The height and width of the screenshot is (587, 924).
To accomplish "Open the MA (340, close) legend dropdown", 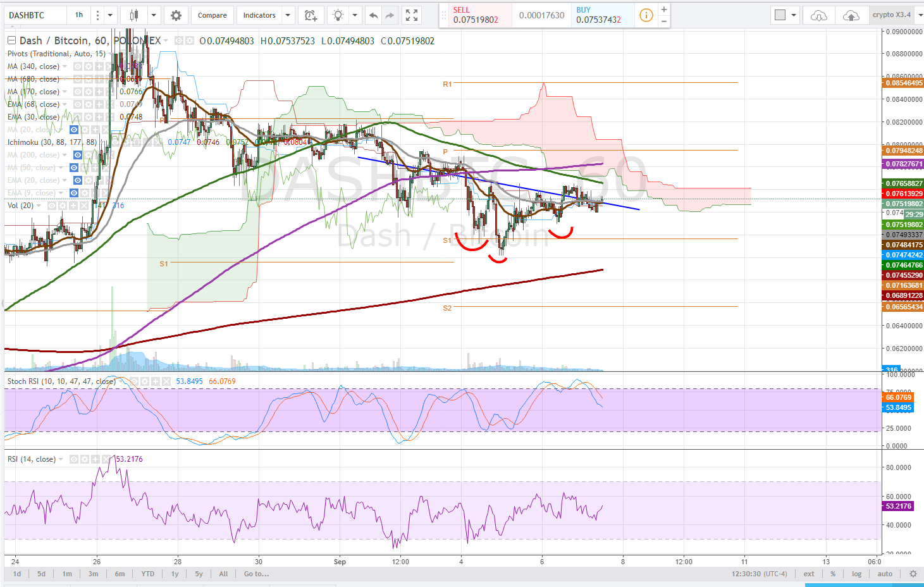I will tap(65, 66).
